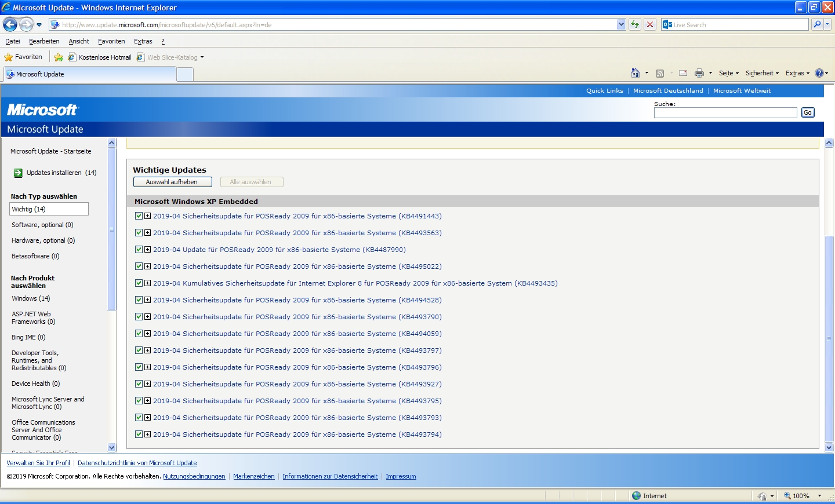Click the Go search button
The width and height of the screenshot is (835, 504).
coord(808,112)
